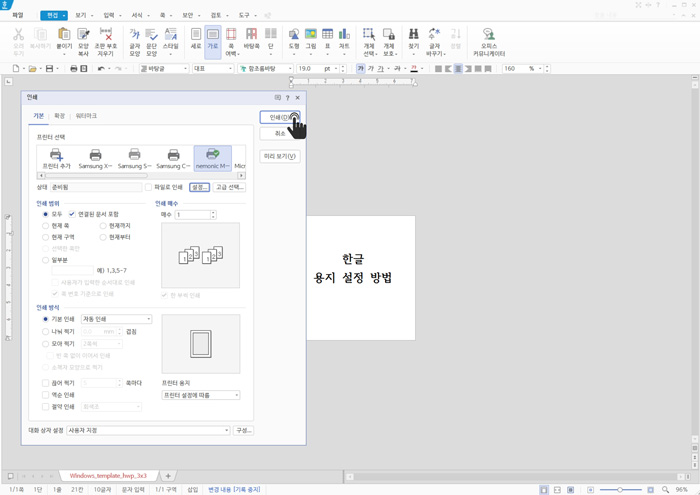Open the 파일 menu
Image resolution: width=700 pixels, height=495 pixels.
(x=17, y=15)
